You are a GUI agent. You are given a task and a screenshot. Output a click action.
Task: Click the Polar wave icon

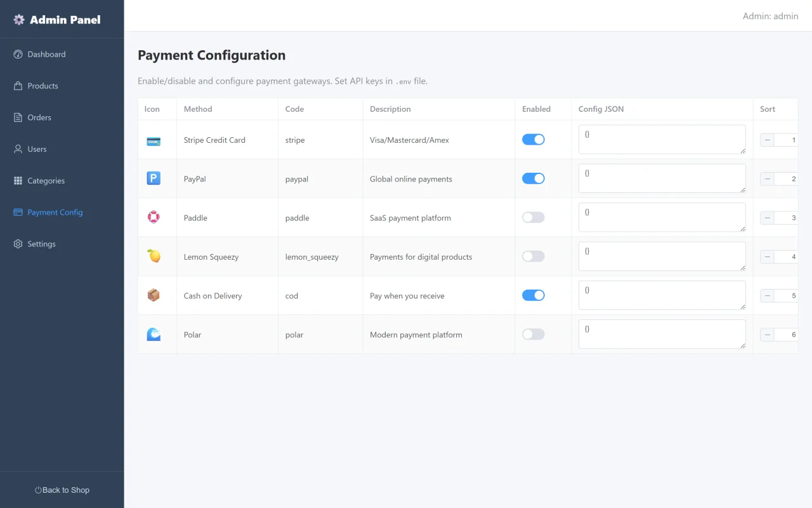(x=154, y=335)
